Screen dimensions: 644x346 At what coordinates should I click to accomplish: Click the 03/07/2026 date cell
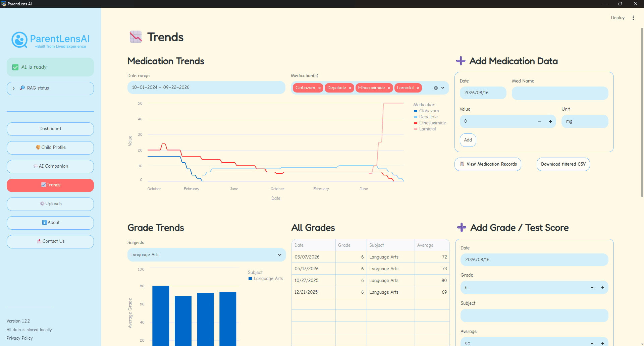314,257
